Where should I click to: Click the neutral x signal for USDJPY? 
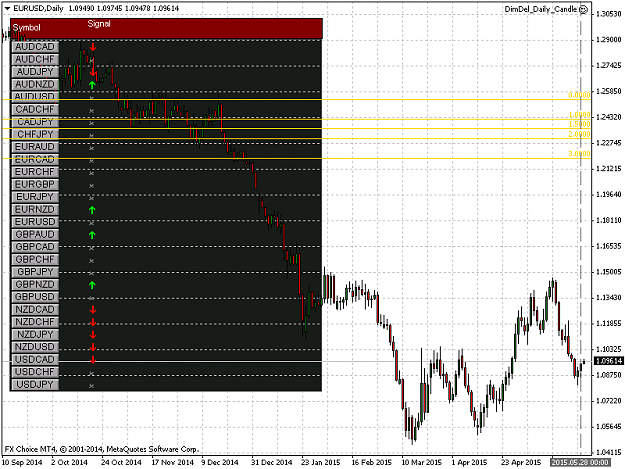tap(91, 386)
